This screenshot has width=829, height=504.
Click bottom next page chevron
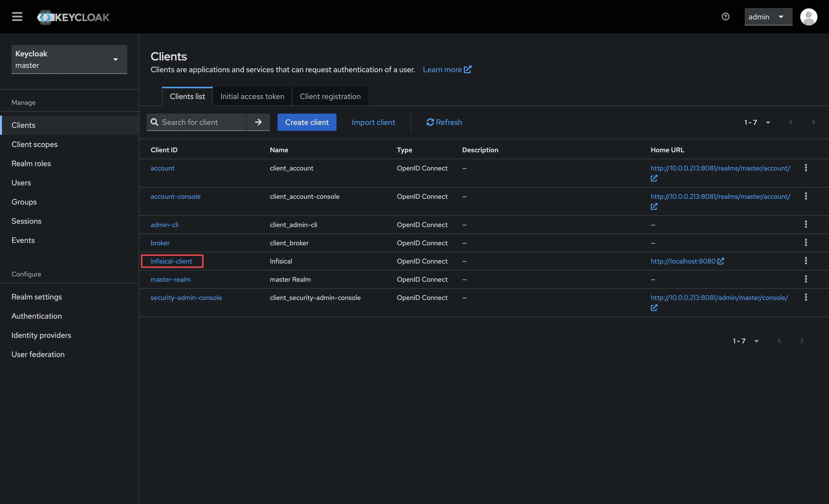point(802,341)
